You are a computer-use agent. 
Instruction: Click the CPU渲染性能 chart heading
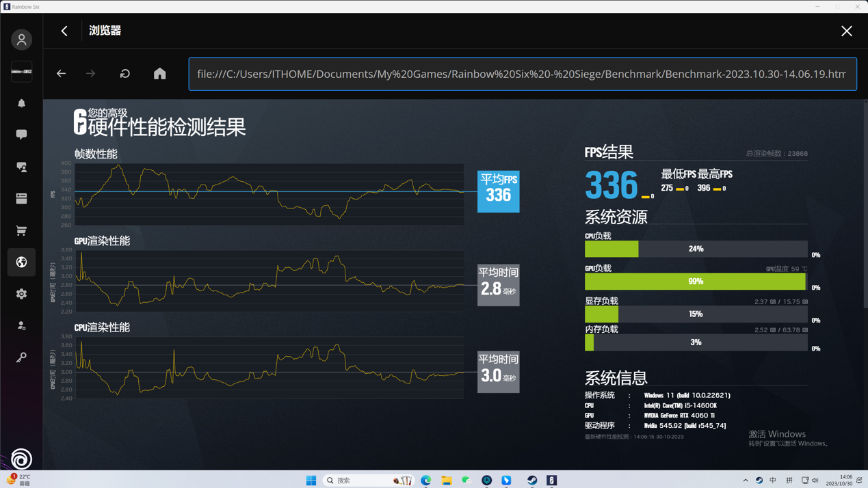click(102, 327)
